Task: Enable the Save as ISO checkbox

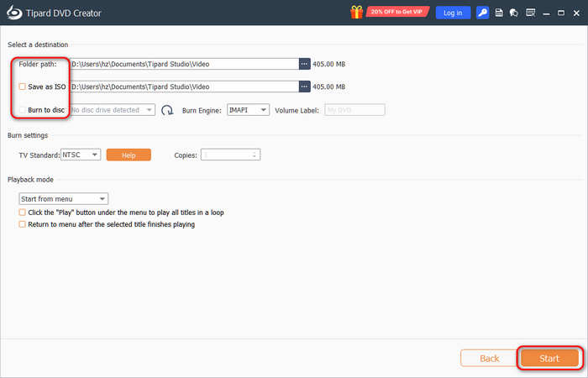Action: pos(22,87)
